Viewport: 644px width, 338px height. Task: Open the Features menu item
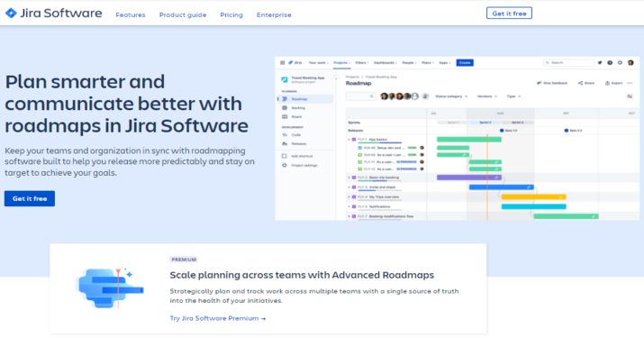point(131,14)
